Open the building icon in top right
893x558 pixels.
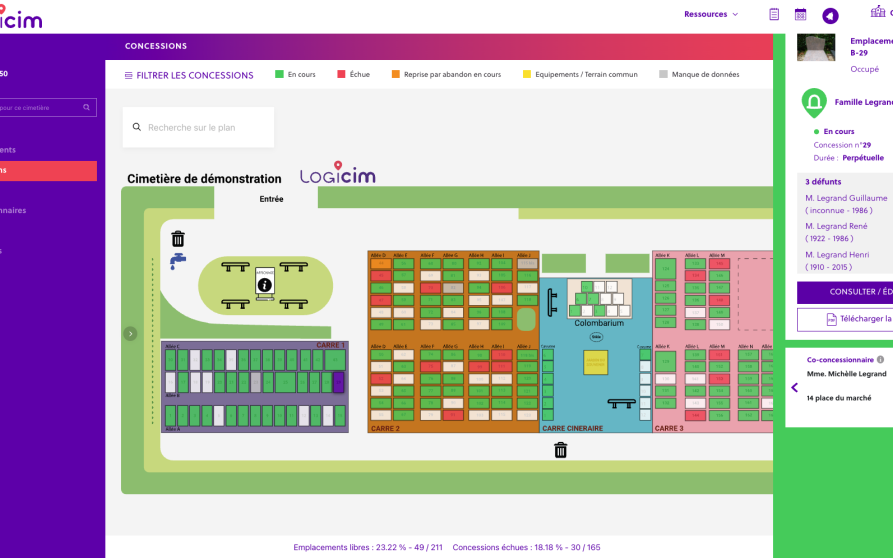coord(878,11)
